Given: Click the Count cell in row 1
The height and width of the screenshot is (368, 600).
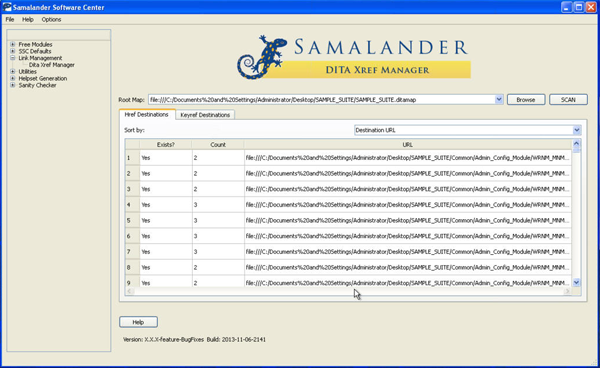Looking at the screenshot, I should (x=218, y=158).
